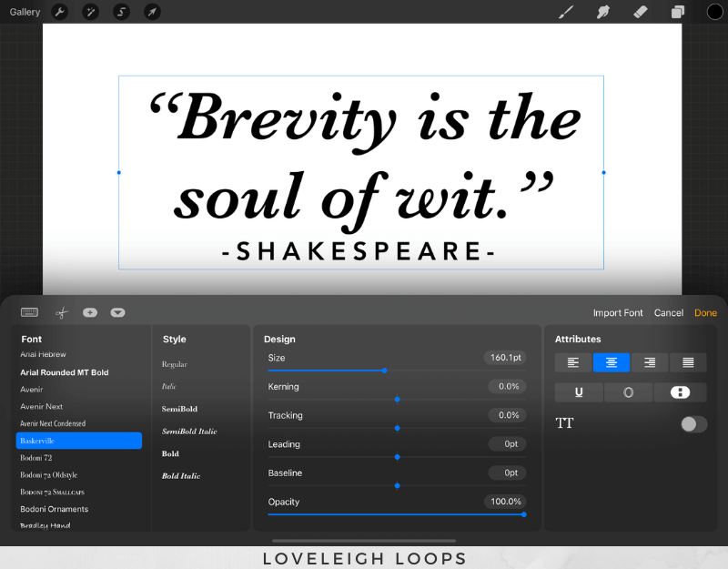
Task: Select the Paint brush tool
Action: 566,12
